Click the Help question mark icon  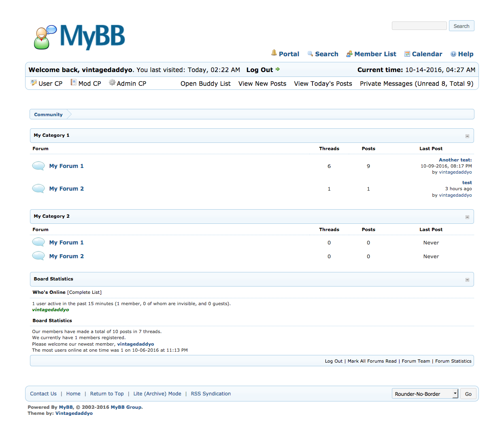453,54
